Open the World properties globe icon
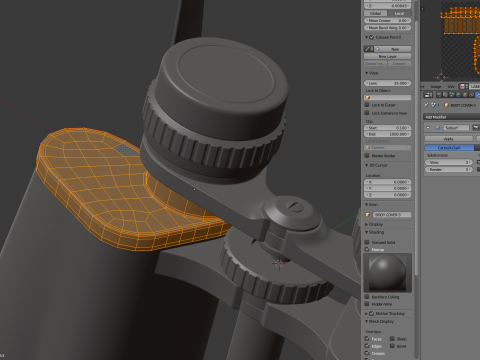Screen dimensions: 480x360 pos(458,95)
